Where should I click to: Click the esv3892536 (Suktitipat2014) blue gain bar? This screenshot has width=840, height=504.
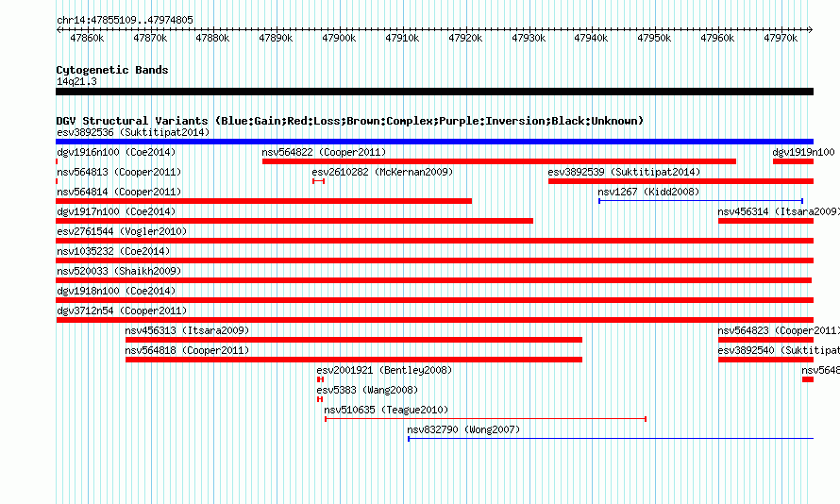tap(434, 142)
